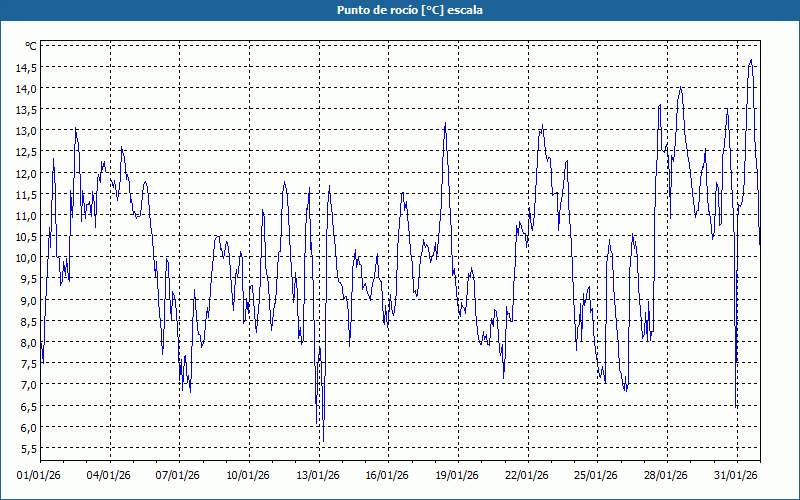Click the 8,5 y-axis value
800x500 pixels.
pos(28,321)
